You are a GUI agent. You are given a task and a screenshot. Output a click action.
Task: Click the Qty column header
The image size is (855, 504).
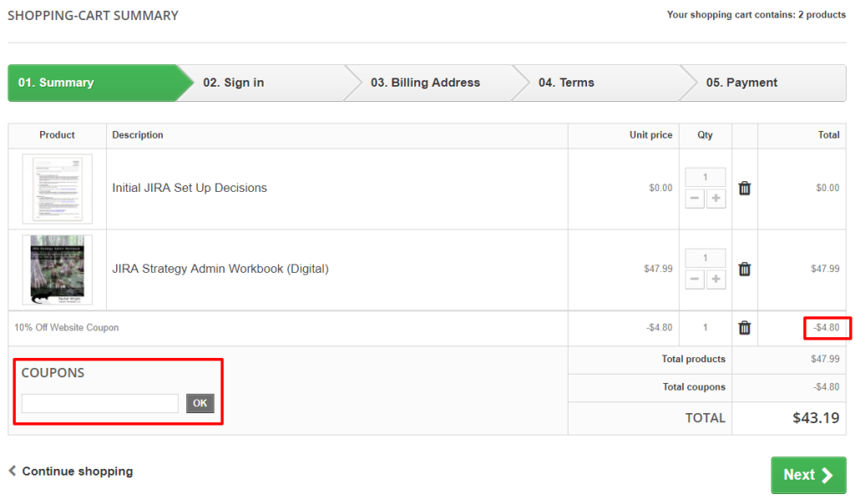(x=705, y=135)
